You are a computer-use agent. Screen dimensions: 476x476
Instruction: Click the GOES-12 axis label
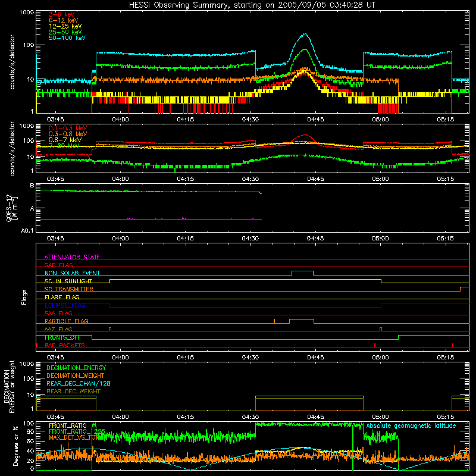pyautogui.click(x=11, y=208)
